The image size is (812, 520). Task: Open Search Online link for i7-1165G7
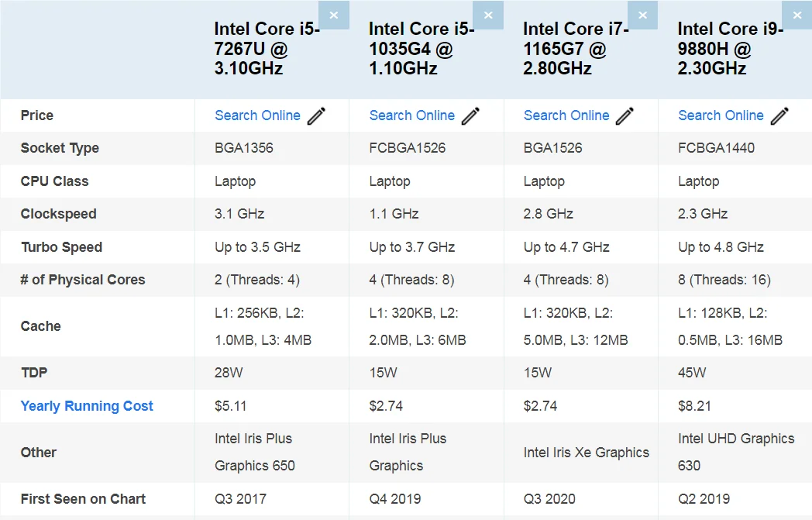click(566, 115)
